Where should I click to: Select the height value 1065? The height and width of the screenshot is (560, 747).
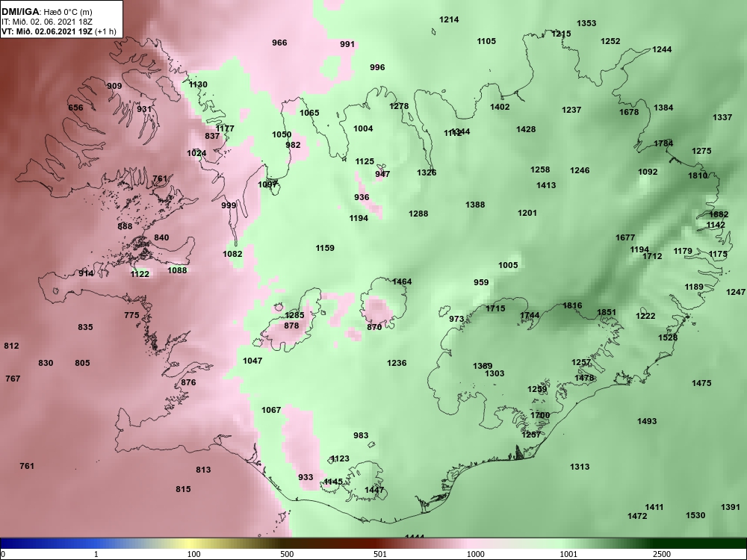tap(309, 113)
